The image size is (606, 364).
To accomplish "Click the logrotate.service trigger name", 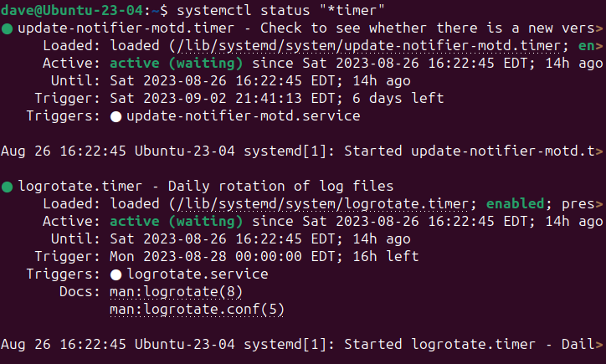I will tap(197, 274).
